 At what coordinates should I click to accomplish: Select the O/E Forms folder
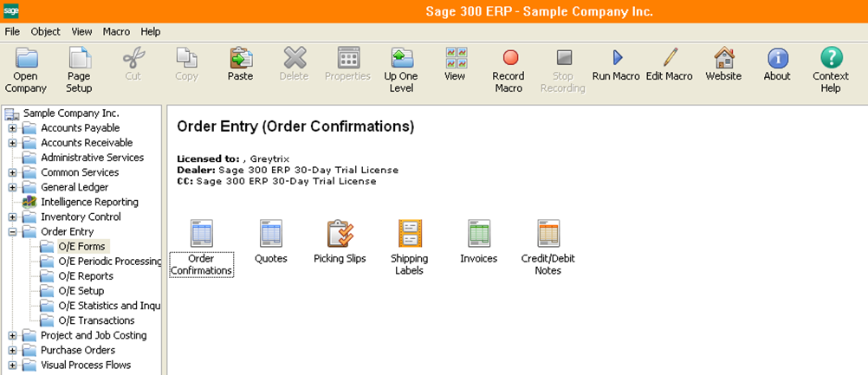pyautogui.click(x=81, y=246)
